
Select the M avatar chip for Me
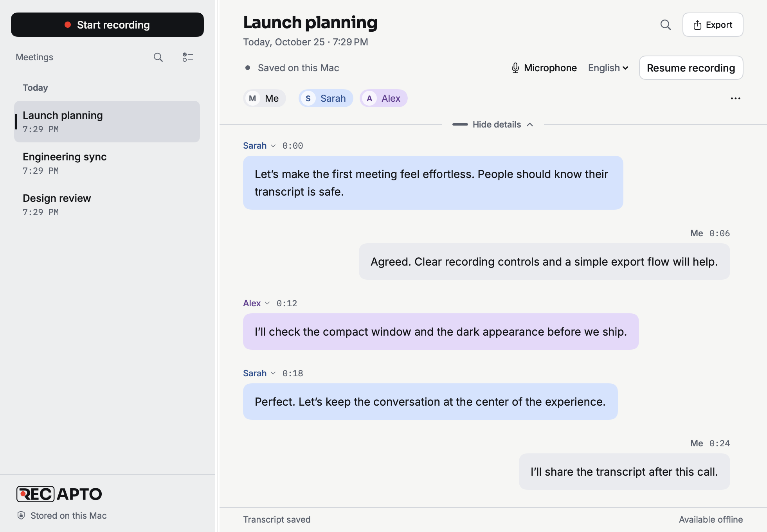[x=265, y=99]
